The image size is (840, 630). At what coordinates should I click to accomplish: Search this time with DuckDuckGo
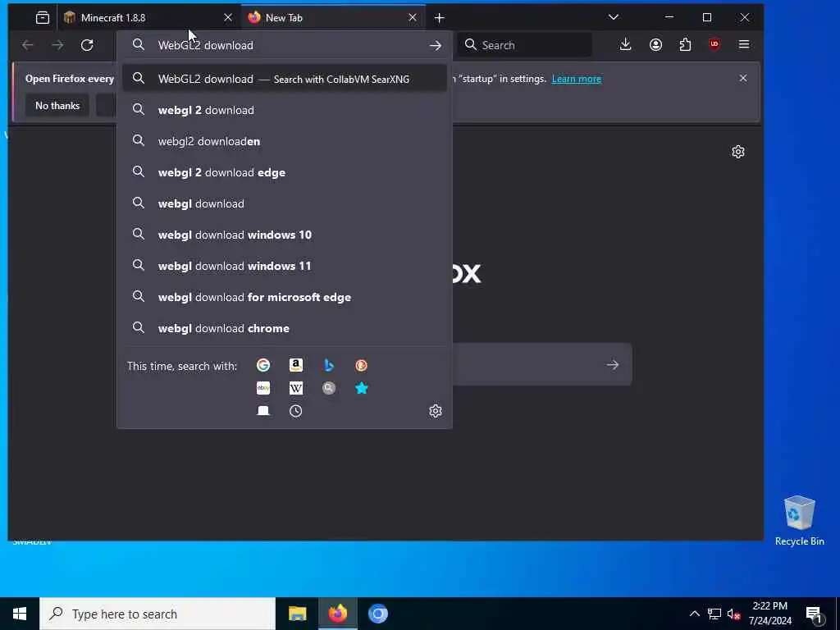point(362,365)
